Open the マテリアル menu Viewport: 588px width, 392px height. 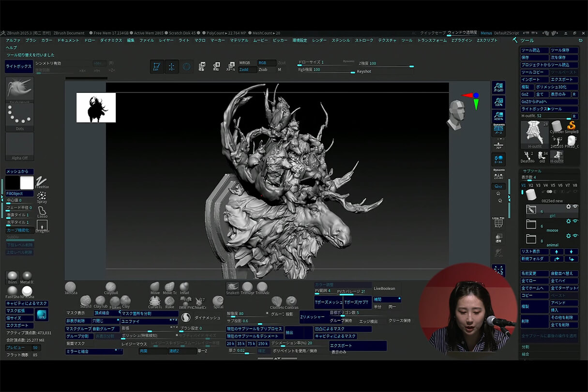[239, 41]
